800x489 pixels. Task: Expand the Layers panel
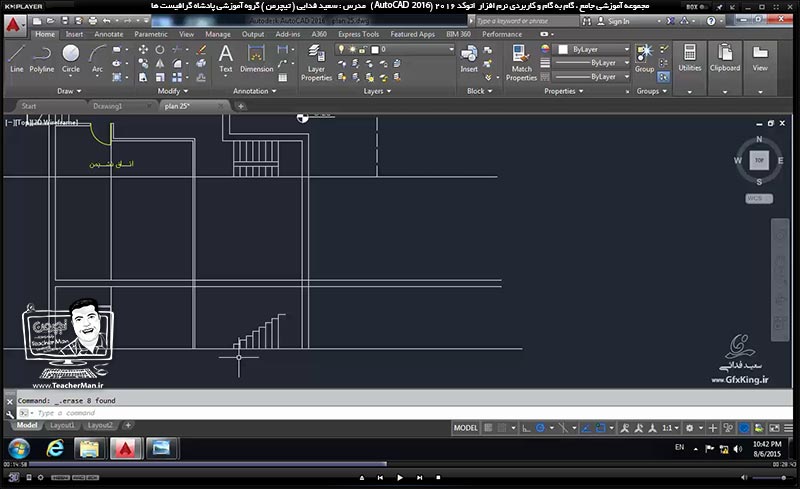point(377,91)
